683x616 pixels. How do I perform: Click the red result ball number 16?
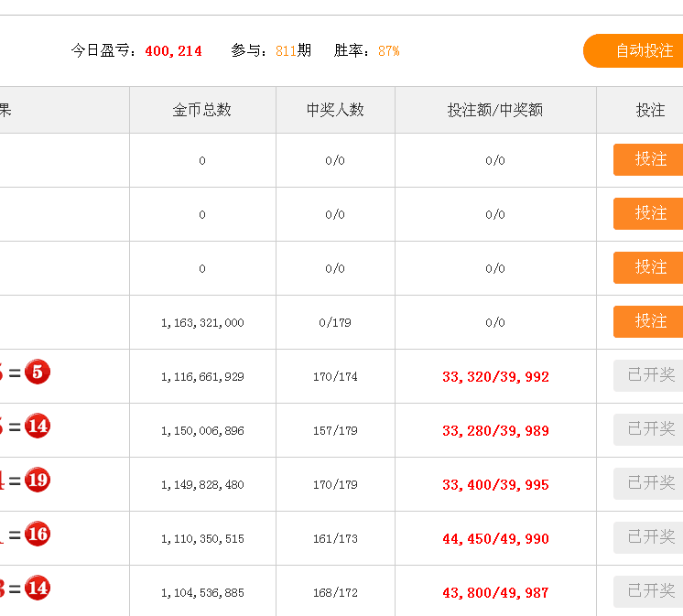pos(38,535)
